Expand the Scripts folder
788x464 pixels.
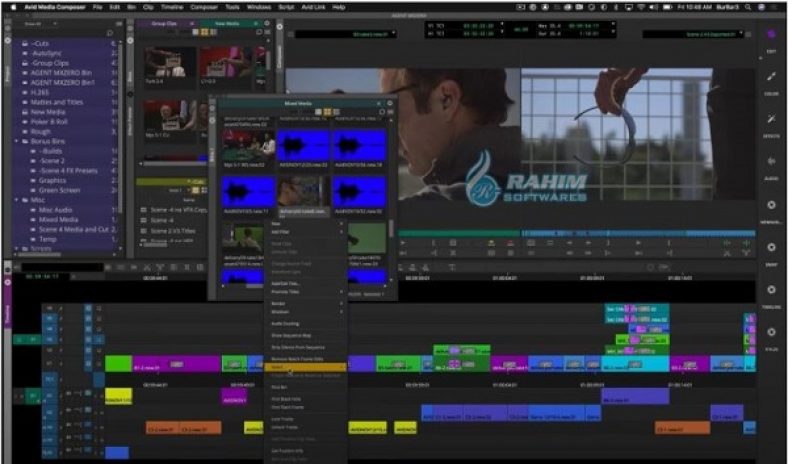pyautogui.click(x=17, y=248)
